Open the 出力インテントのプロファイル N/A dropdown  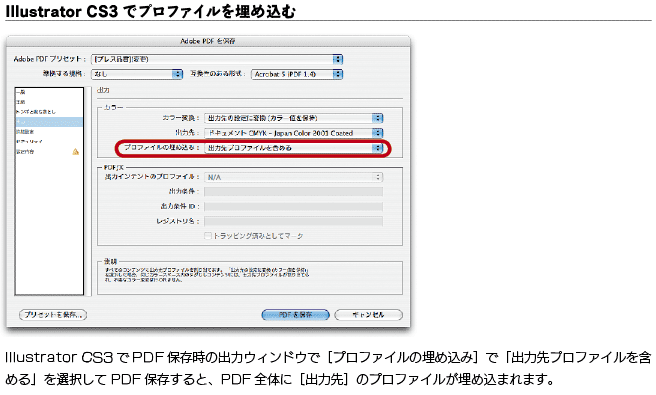293,177
